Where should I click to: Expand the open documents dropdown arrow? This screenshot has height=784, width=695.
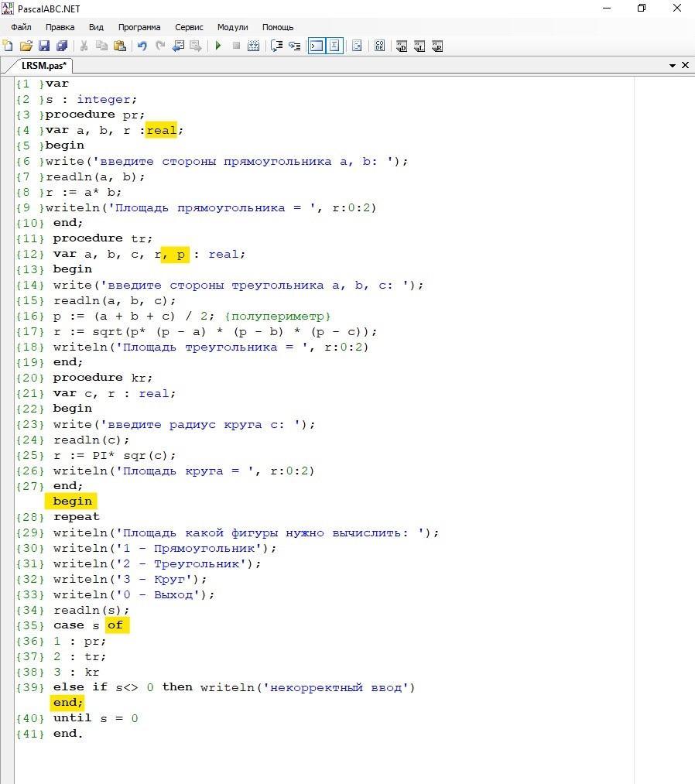[672, 66]
